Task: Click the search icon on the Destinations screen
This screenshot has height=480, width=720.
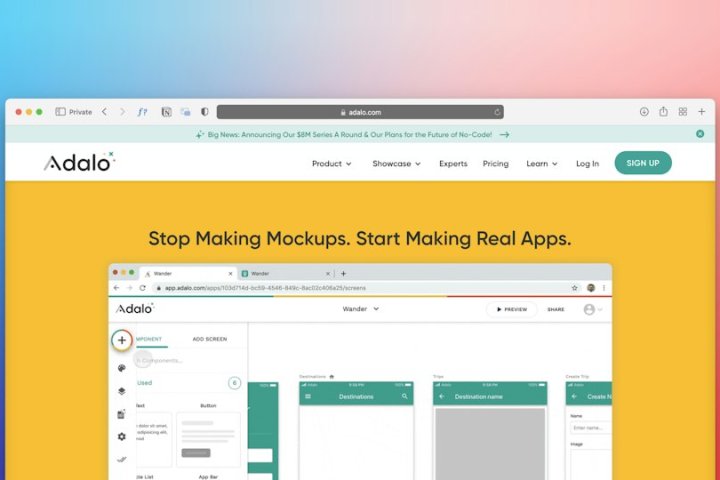Action: [x=405, y=396]
